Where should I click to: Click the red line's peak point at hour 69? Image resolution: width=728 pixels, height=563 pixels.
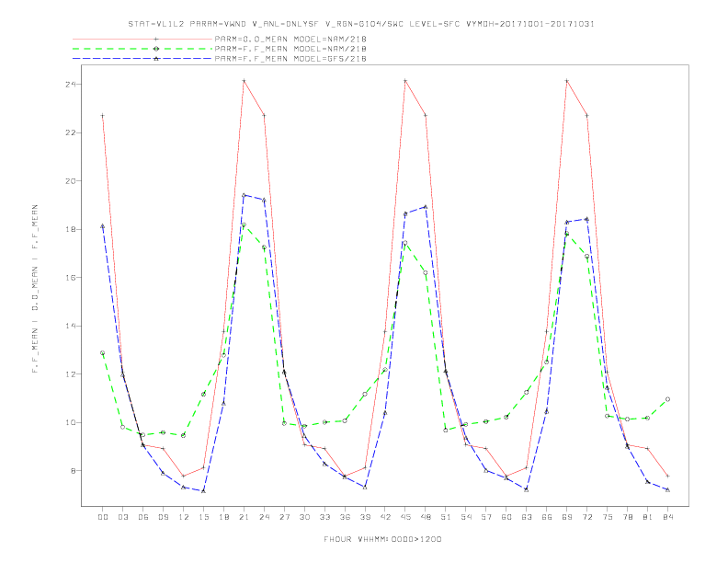[567, 81]
